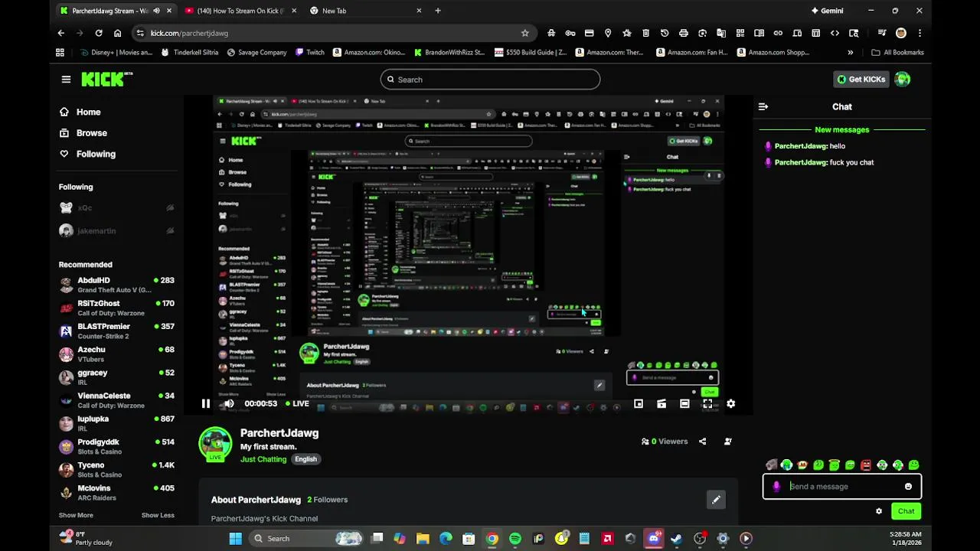Open the Kick hamburger sidebar menu
Image resolution: width=980 pixels, height=551 pixels.
pyautogui.click(x=66, y=80)
